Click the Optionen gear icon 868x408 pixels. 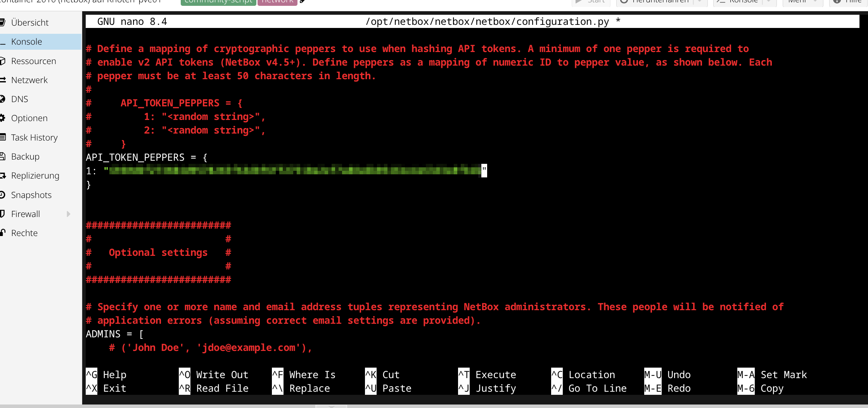(x=2, y=118)
